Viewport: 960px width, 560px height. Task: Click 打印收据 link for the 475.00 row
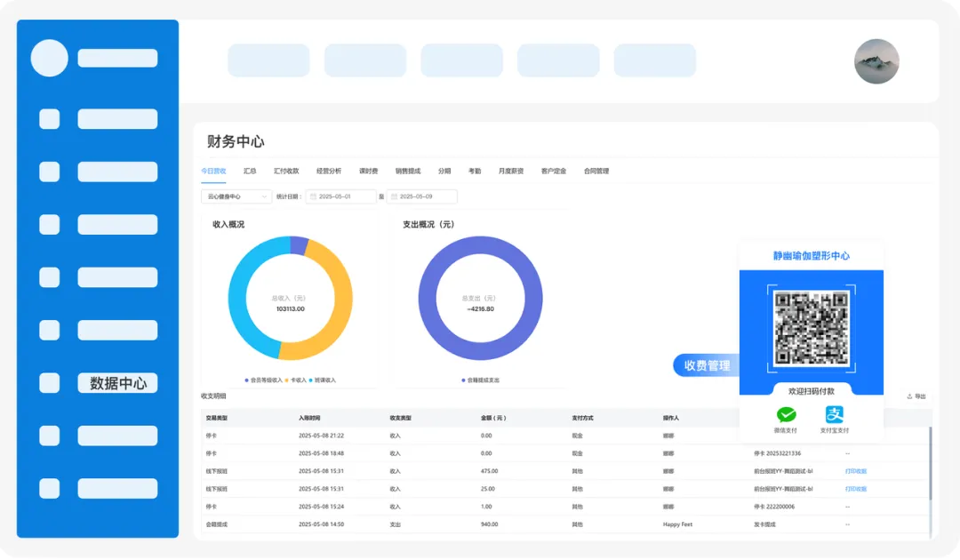tap(855, 471)
